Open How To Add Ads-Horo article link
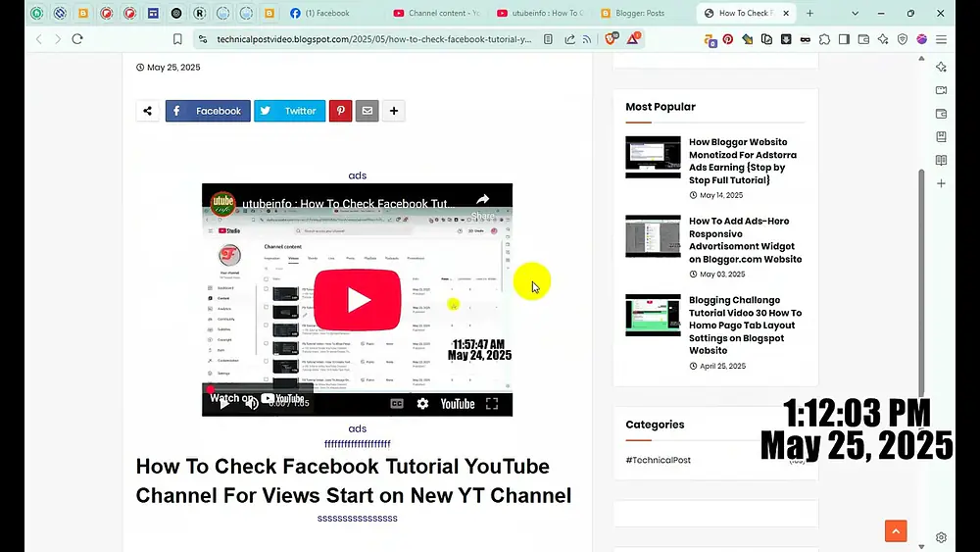 point(745,240)
